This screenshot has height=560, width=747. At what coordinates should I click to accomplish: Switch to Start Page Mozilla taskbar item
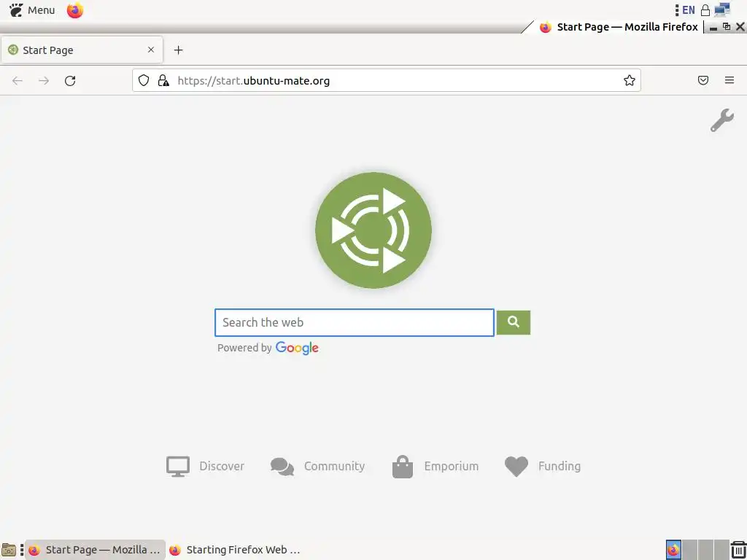pyautogui.click(x=95, y=550)
